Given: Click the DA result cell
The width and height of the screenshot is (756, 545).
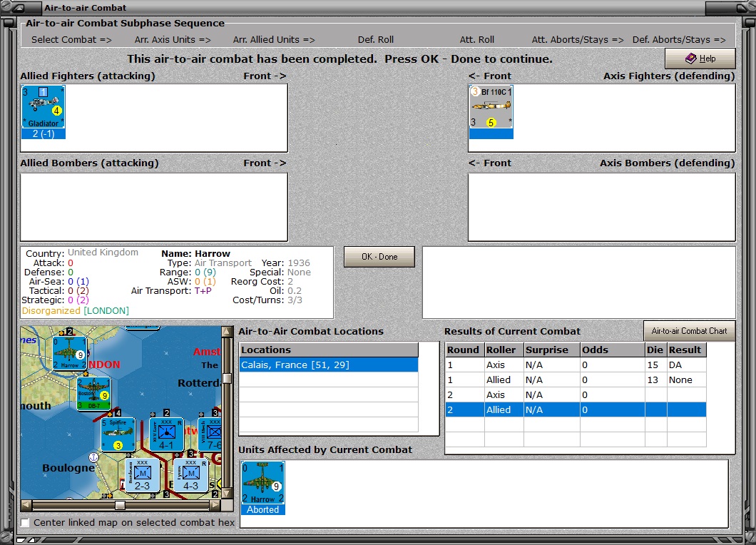Looking at the screenshot, I should pyautogui.click(x=687, y=365).
